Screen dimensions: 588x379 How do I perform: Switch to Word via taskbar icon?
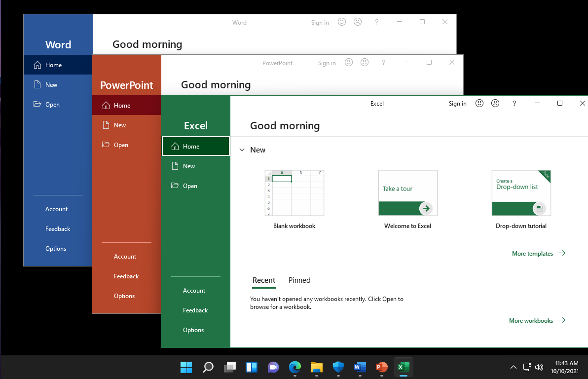[x=360, y=367]
